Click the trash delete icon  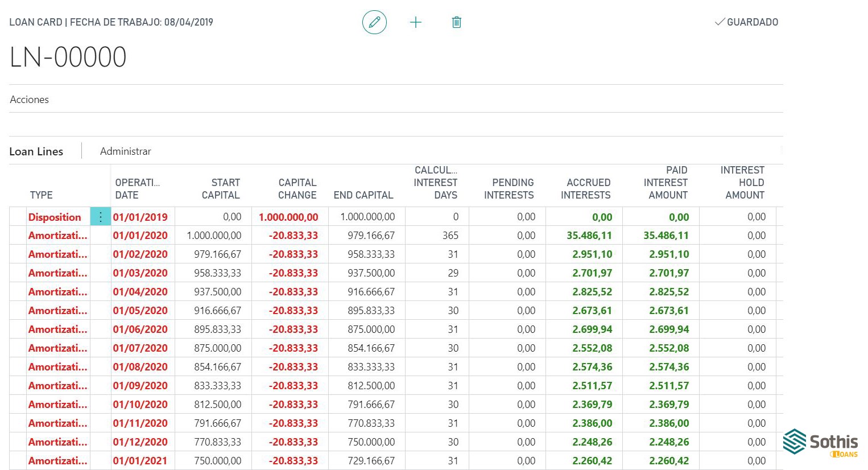pyautogui.click(x=456, y=22)
